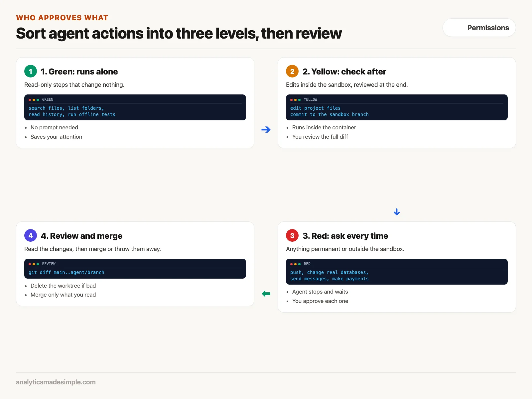Click the bullet "No prompt needed"
The image size is (532, 399).
(54, 127)
